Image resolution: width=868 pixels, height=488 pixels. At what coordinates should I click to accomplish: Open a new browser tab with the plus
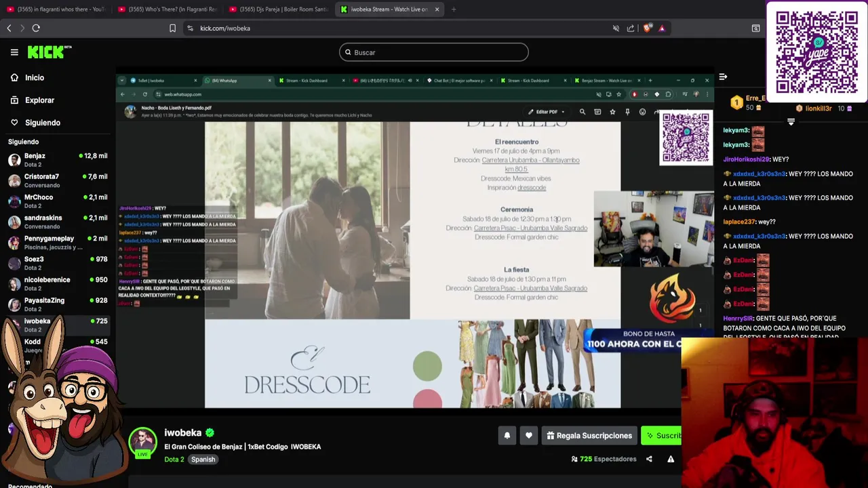tap(454, 9)
